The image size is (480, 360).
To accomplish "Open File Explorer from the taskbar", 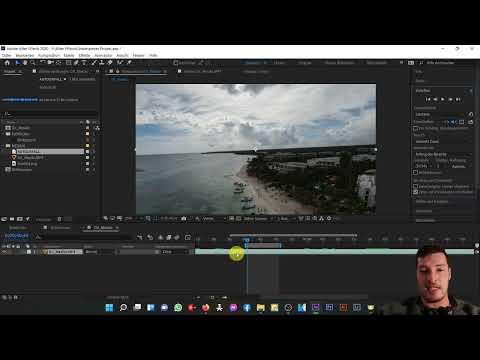I will tap(261, 307).
